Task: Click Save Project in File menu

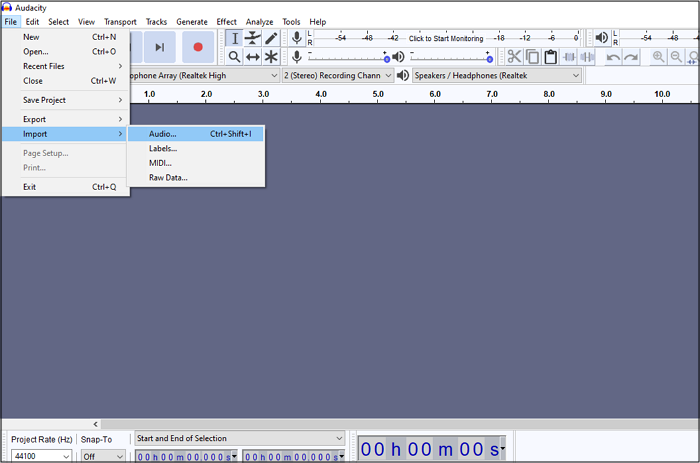Action: [x=45, y=100]
